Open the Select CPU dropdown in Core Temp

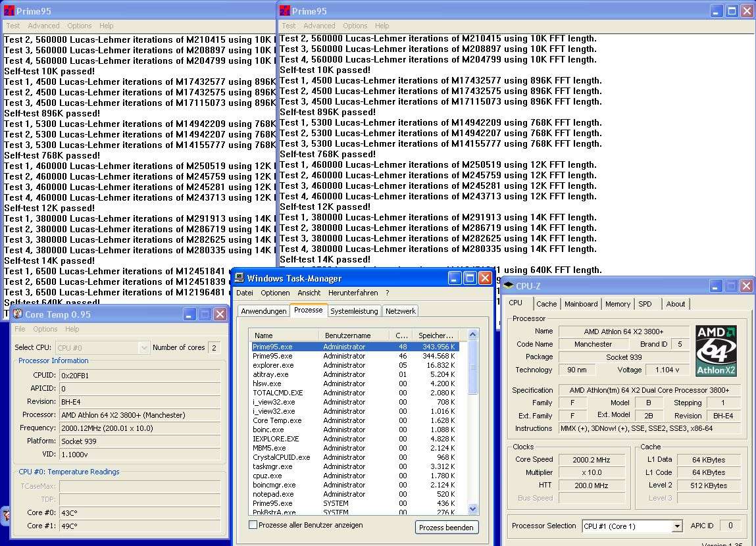143,347
